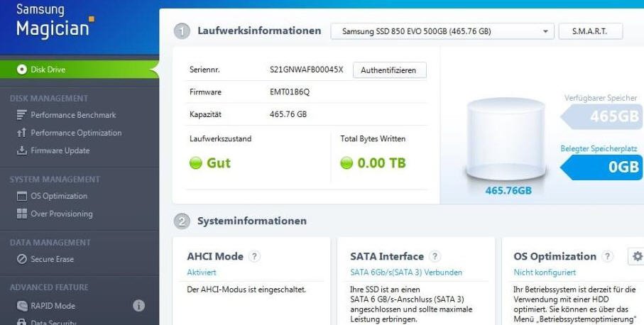The image size is (644, 325).
Task: Go to Data Security in the sidebar
Action: 54,322
